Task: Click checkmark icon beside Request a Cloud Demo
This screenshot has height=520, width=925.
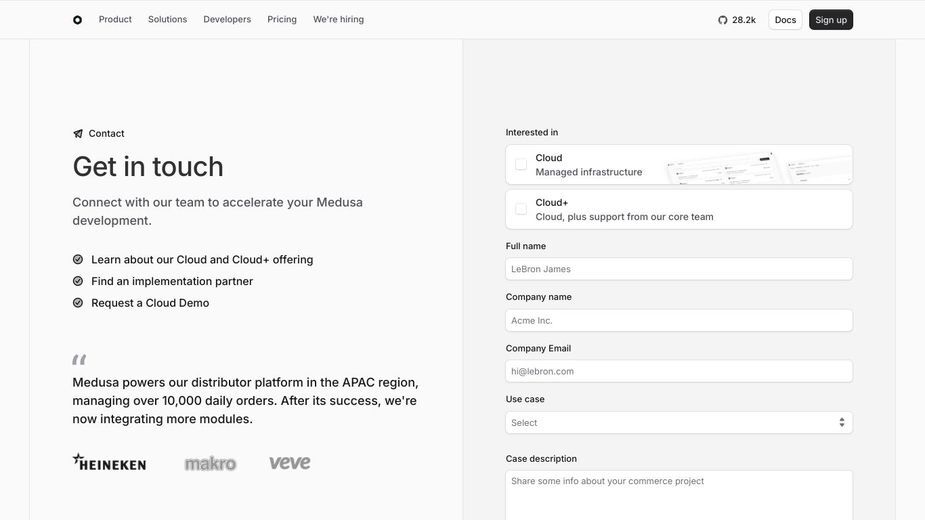Action: pyautogui.click(x=78, y=303)
